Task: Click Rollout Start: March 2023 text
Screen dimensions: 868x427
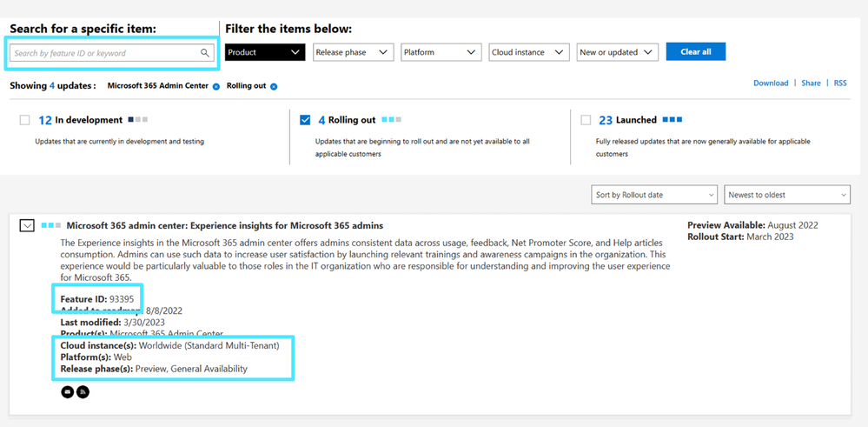Action: [x=740, y=237]
